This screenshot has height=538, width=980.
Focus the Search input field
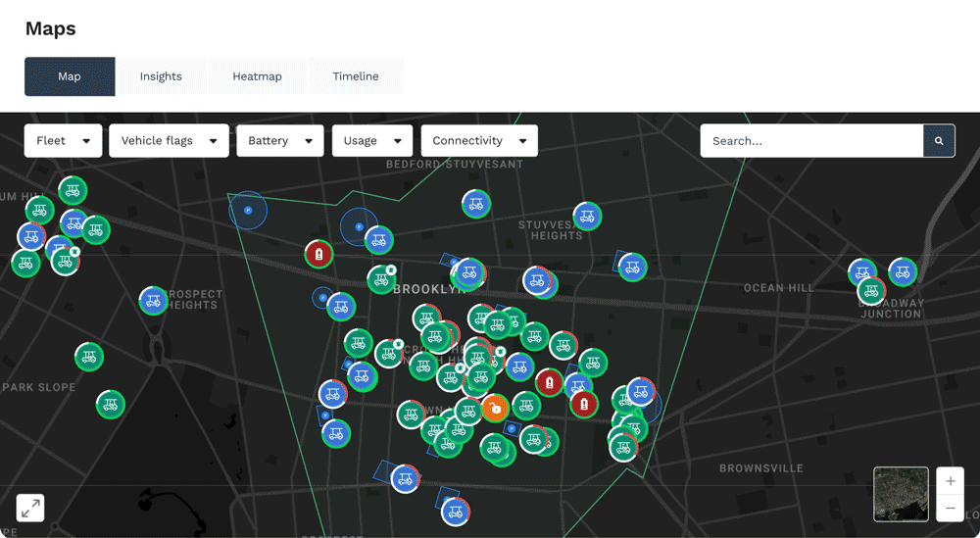[x=811, y=140]
